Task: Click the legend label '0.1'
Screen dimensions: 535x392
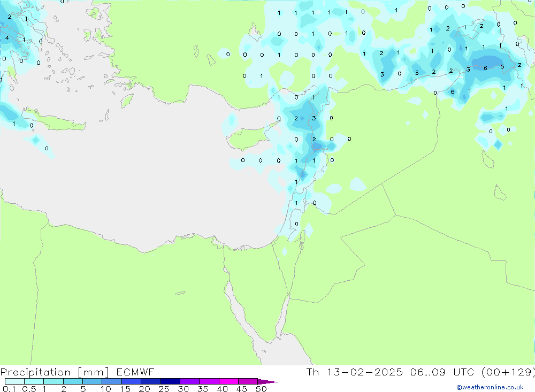Action: point(9,389)
